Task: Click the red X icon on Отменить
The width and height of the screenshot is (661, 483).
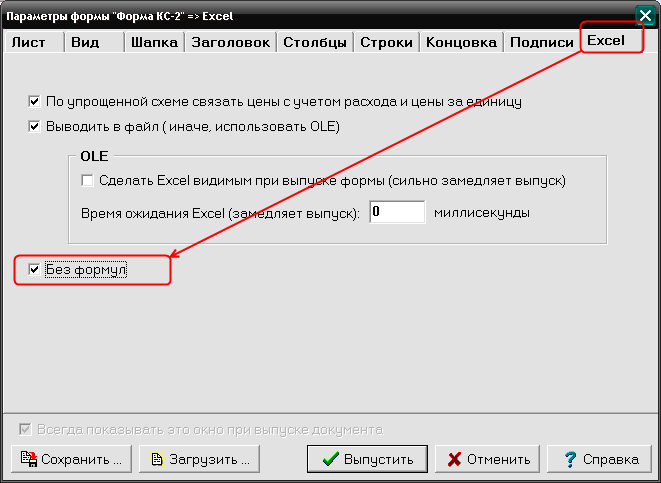Action: [x=455, y=459]
